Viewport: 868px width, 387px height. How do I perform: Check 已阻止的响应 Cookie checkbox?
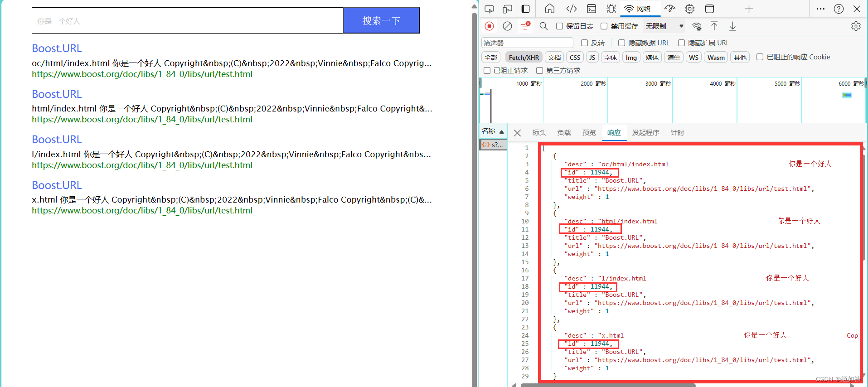pos(760,57)
